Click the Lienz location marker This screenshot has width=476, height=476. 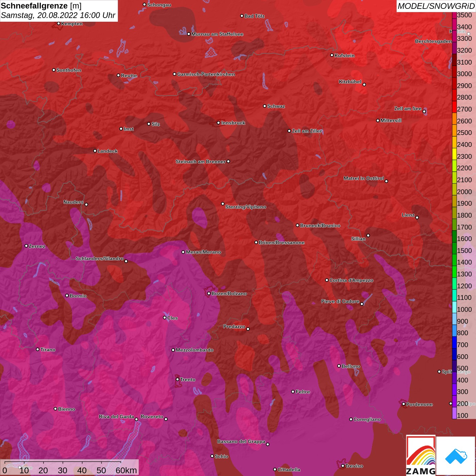pos(417,218)
